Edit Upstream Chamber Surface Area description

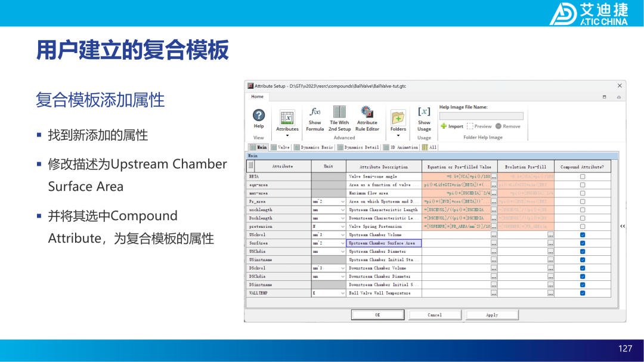coord(383,243)
